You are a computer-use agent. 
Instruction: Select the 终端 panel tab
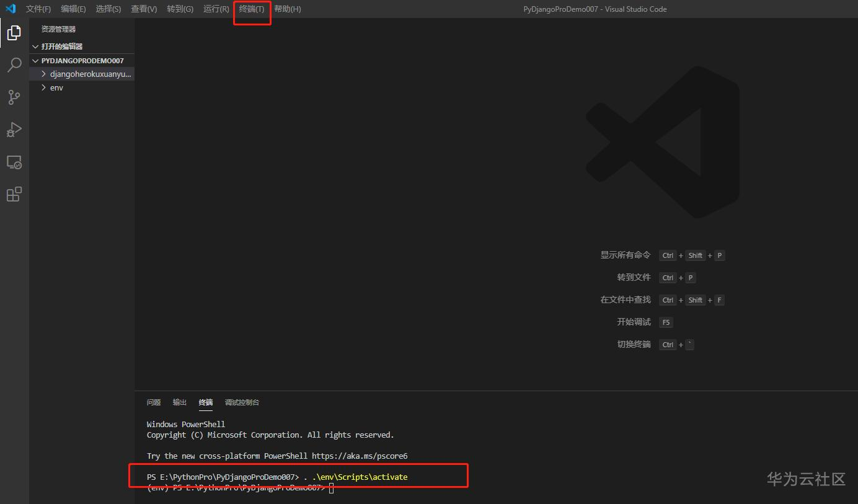click(206, 402)
